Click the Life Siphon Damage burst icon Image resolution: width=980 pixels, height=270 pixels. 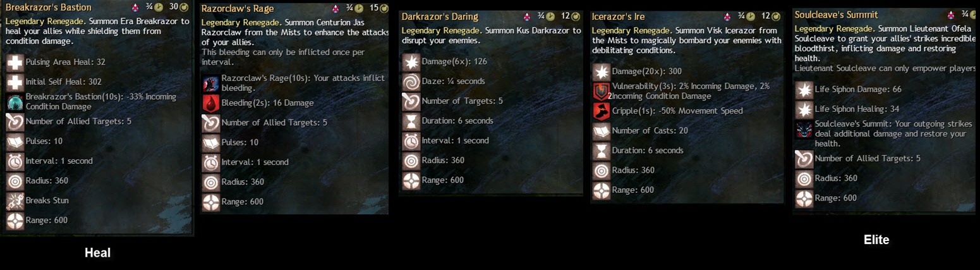coord(804,90)
